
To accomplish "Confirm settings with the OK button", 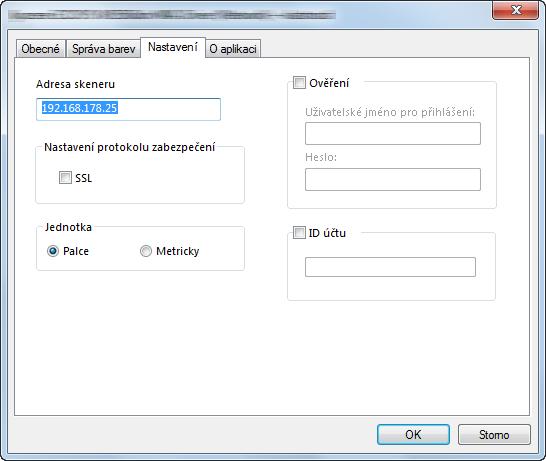I will 413,435.
